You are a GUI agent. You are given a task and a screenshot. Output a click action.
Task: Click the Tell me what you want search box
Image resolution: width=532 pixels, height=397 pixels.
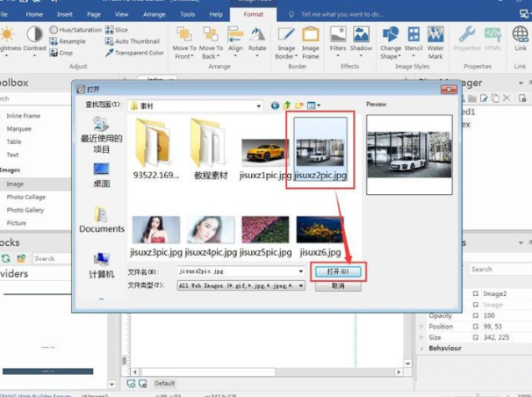tap(342, 14)
